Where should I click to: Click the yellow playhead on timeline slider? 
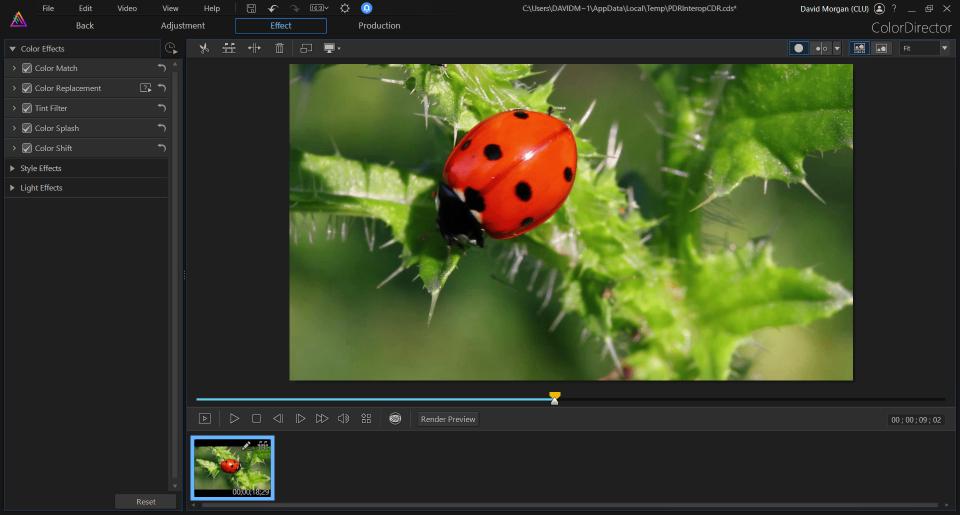tap(555, 398)
